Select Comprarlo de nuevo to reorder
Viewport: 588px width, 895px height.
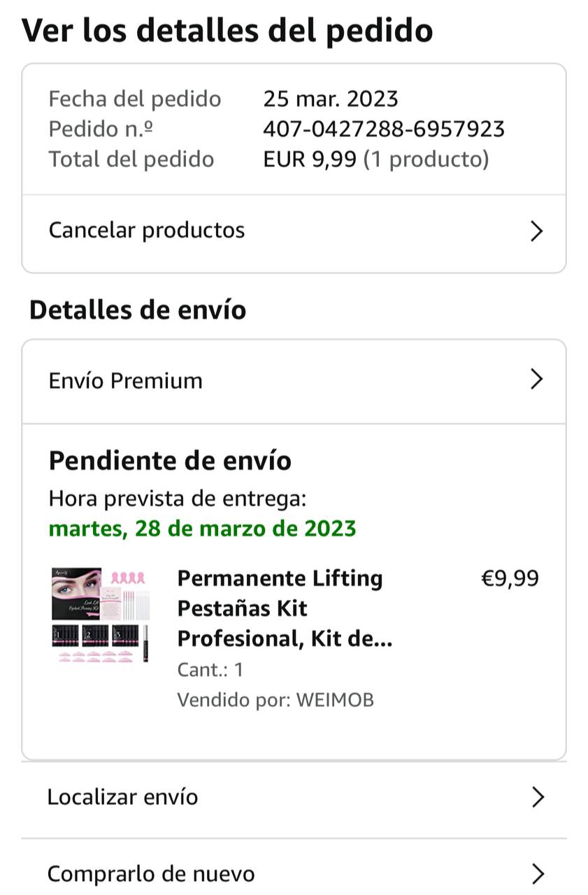click(x=151, y=874)
